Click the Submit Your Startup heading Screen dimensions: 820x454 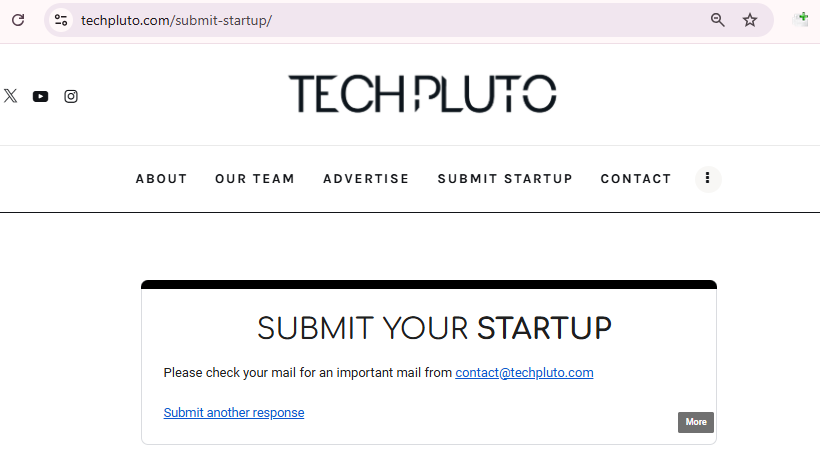434,328
